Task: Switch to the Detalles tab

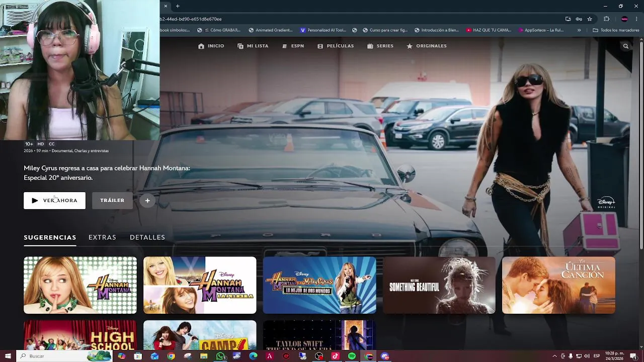Action: click(147, 237)
